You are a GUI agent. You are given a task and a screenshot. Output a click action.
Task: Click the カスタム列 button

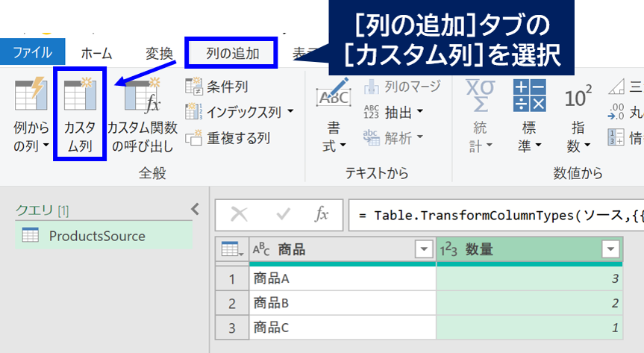(x=80, y=114)
